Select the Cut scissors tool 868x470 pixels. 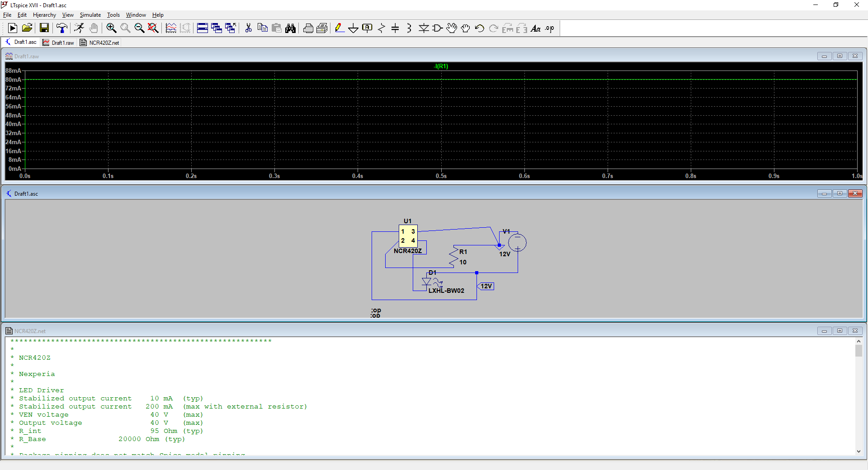(248, 28)
